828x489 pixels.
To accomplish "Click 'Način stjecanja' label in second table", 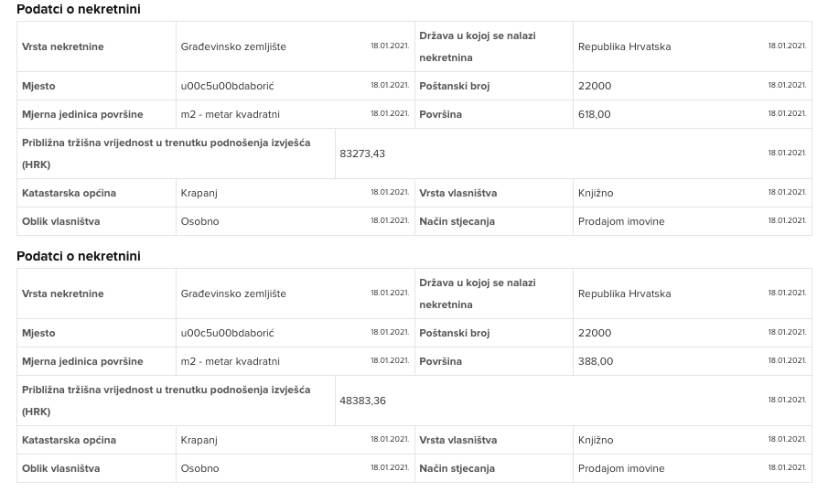I will [457, 468].
